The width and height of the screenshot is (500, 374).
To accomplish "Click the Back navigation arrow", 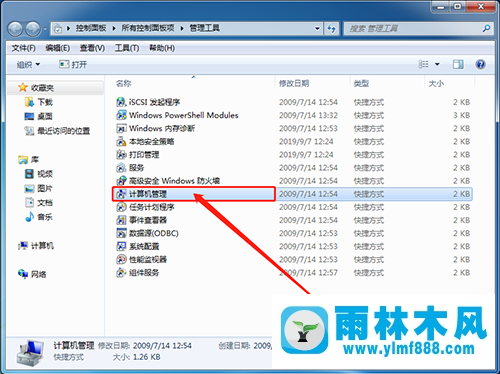I will pyautogui.click(x=15, y=29).
